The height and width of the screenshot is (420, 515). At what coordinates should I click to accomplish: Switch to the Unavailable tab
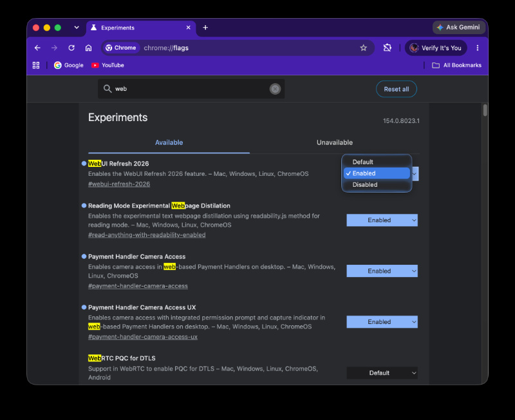334,142
